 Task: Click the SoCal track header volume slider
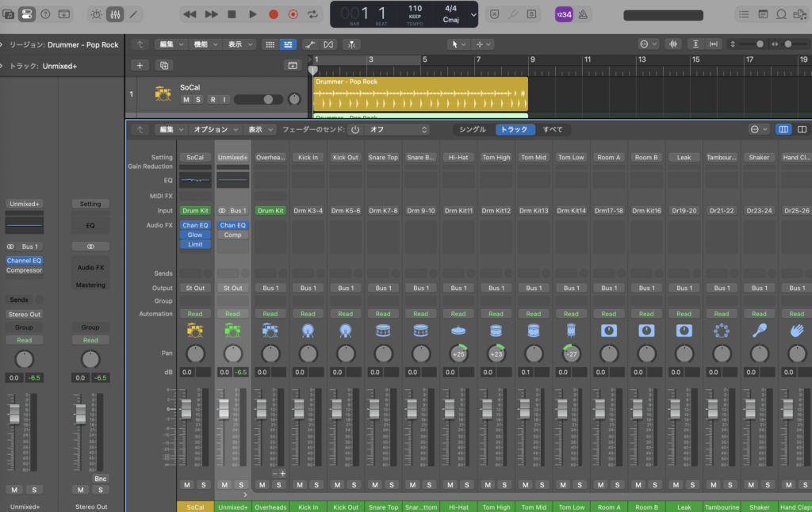(x=259, y=99)
